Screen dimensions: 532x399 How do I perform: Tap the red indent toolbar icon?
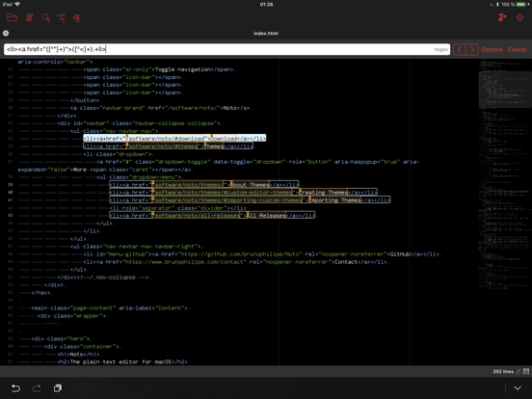(x=77, y=18)
